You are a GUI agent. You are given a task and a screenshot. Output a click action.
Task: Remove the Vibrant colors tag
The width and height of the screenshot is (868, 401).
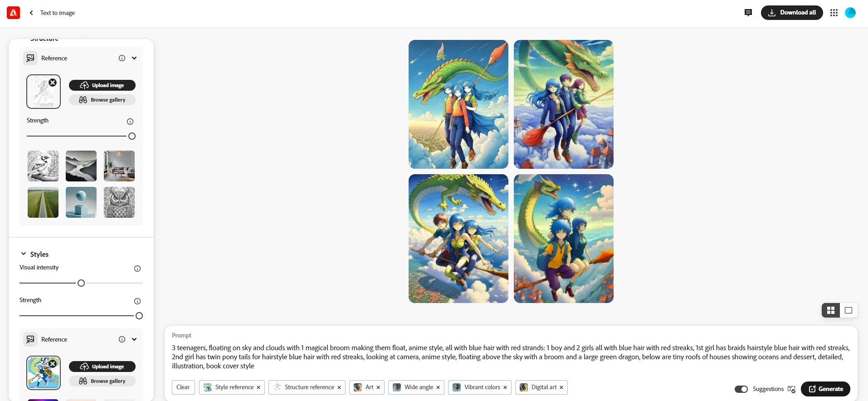pos(505,387)
